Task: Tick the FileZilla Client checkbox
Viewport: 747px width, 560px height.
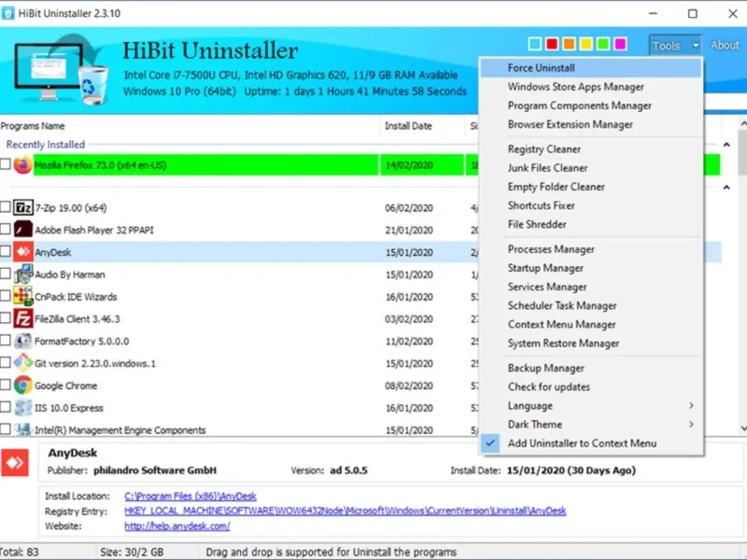Action: [x=6, y=317]
